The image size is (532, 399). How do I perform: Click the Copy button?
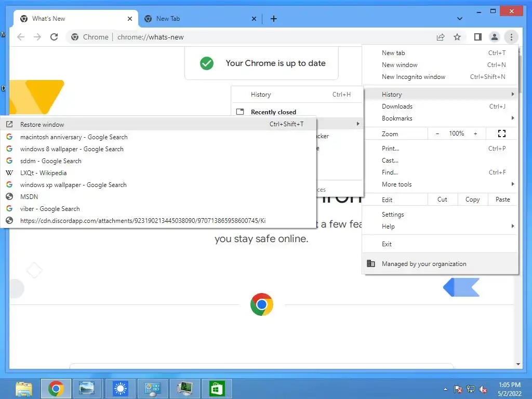473,199
